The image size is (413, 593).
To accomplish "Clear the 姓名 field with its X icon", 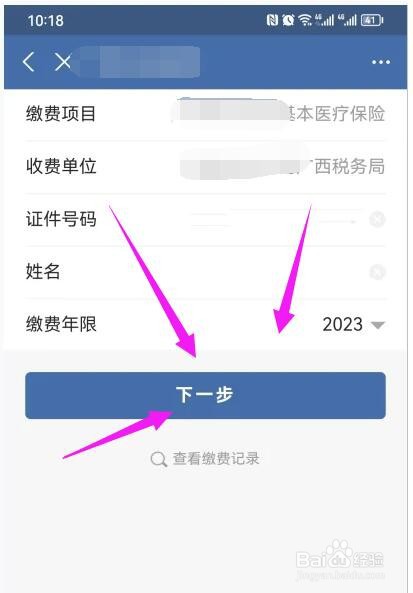I will 377,272.
